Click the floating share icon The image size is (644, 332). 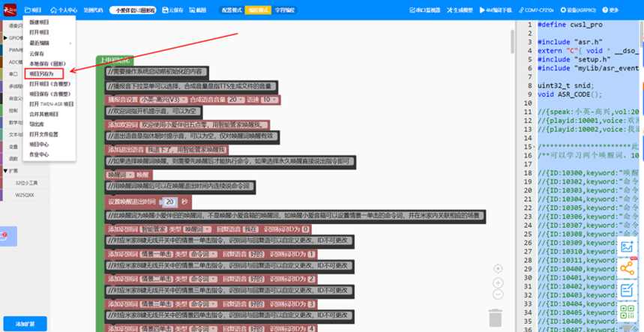pyautogui.click(x=627, y=268)
